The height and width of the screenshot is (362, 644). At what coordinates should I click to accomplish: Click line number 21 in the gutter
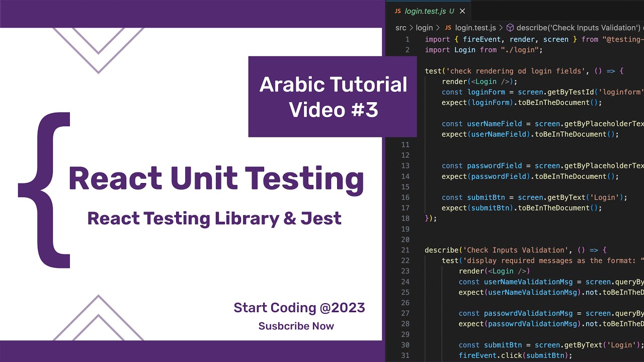[405, 250]
